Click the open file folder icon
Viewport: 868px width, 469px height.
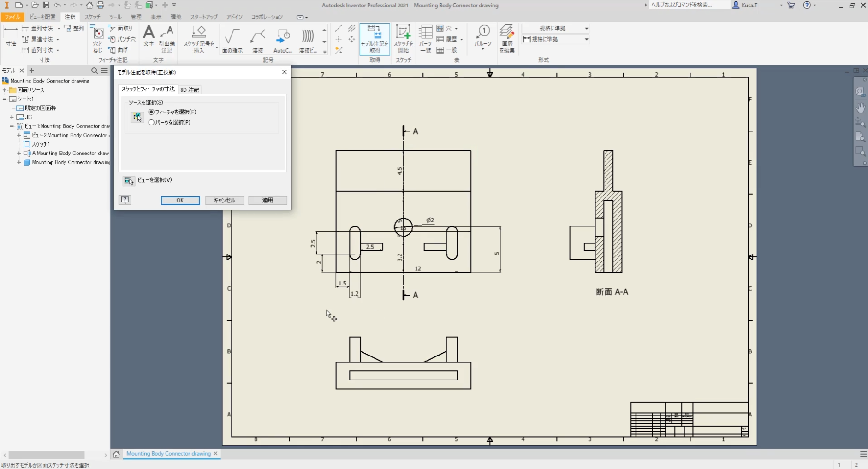coord(35,5)
